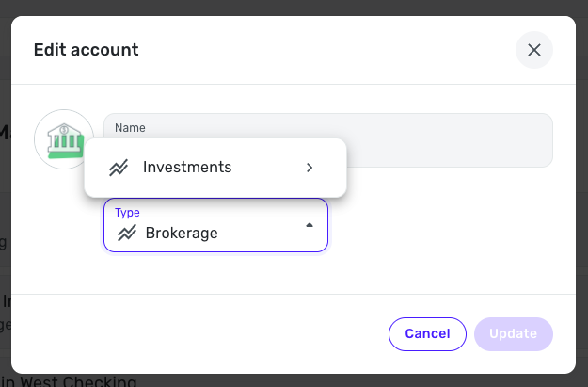Click the Name field label

[130, 127]
